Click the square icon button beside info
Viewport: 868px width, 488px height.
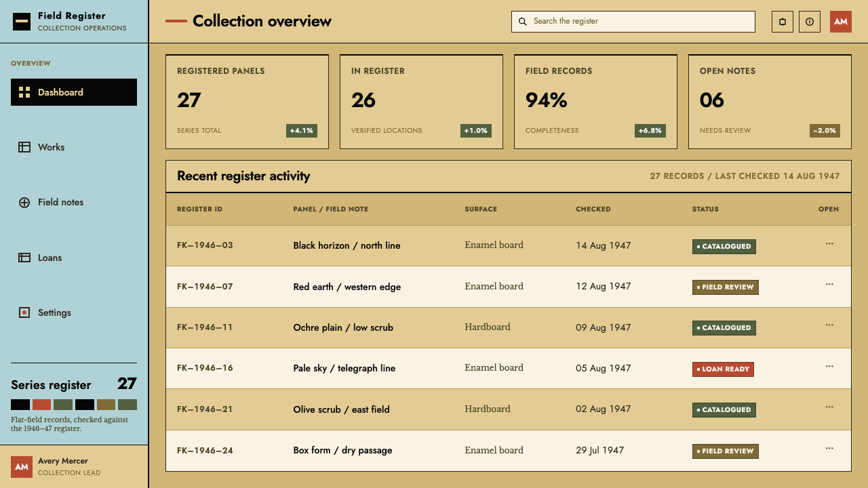(x=783, y=22)
